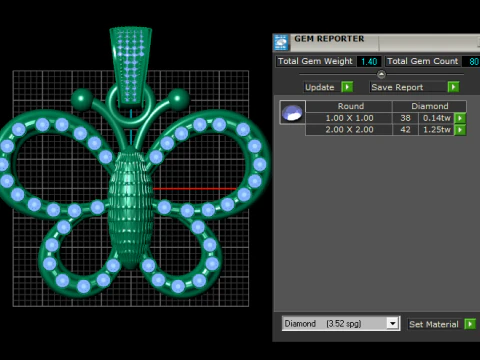Click the gem count cell 42
The image size is (480, 360).
(405, 130)
